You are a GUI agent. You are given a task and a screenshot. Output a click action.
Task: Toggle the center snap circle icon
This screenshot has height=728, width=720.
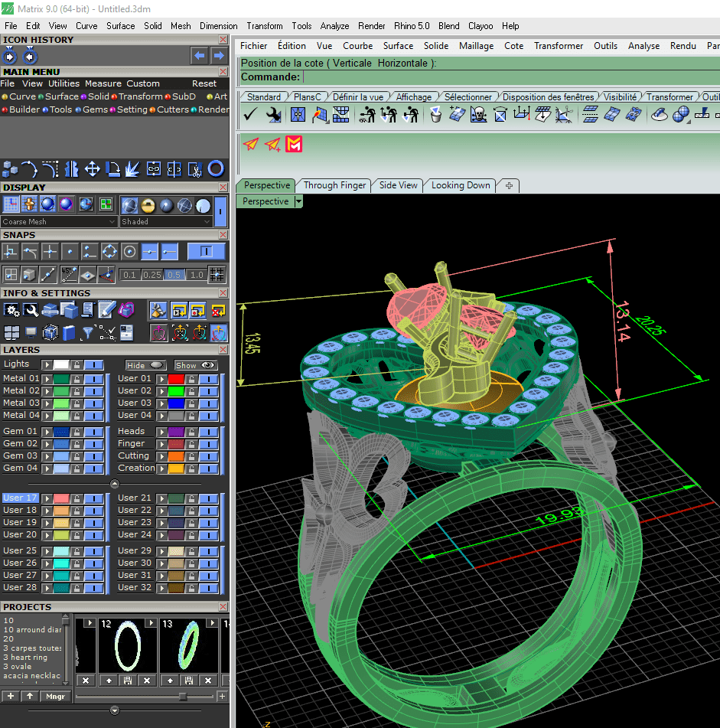point(130,252)
